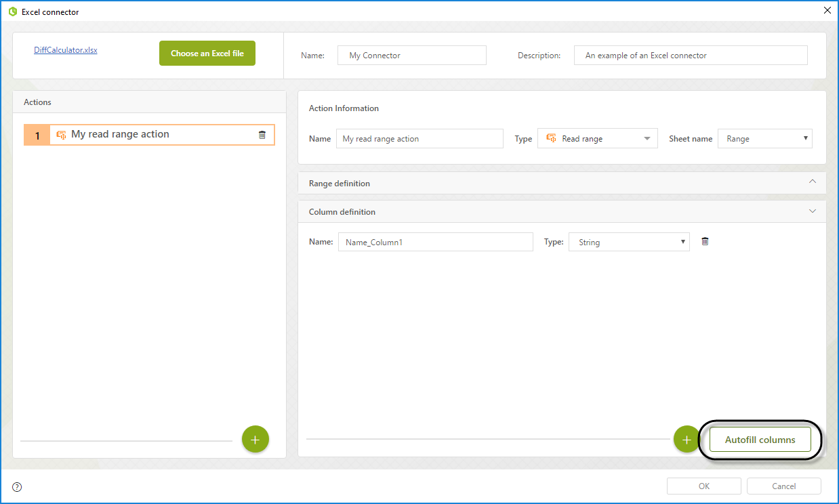
Task: Close the Excel connector dialog
Action: click(827, 10)
